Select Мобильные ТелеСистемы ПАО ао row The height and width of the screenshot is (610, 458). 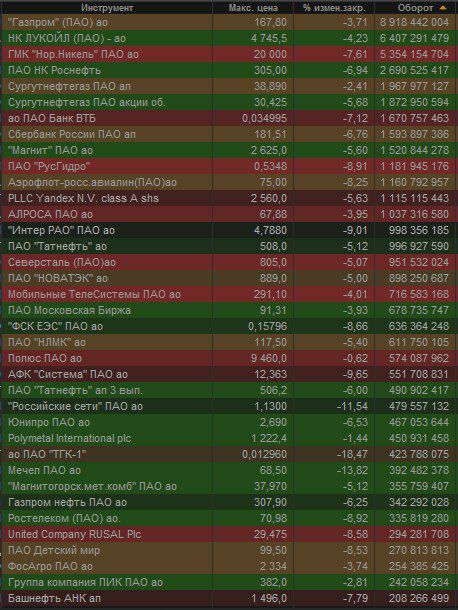point(229,294)
